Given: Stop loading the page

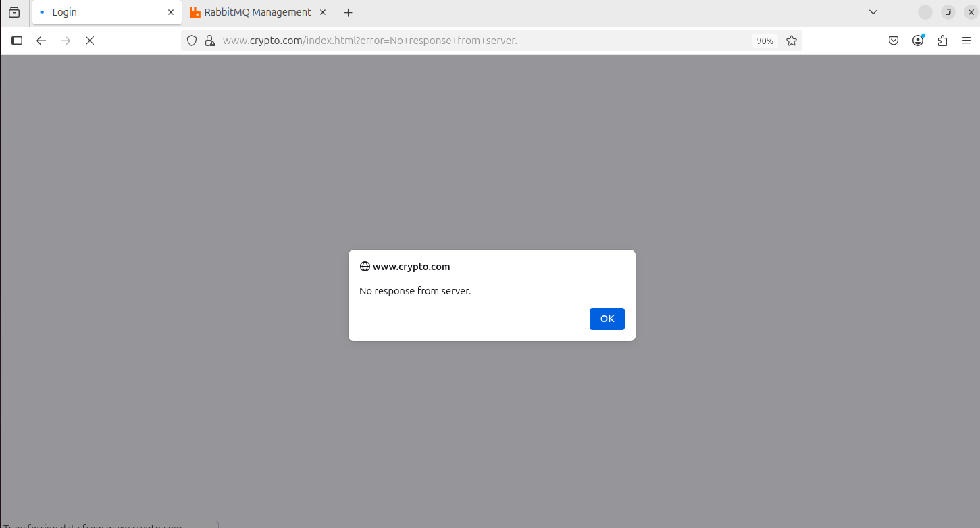Looking at the screenshot, I should [89, 41].
